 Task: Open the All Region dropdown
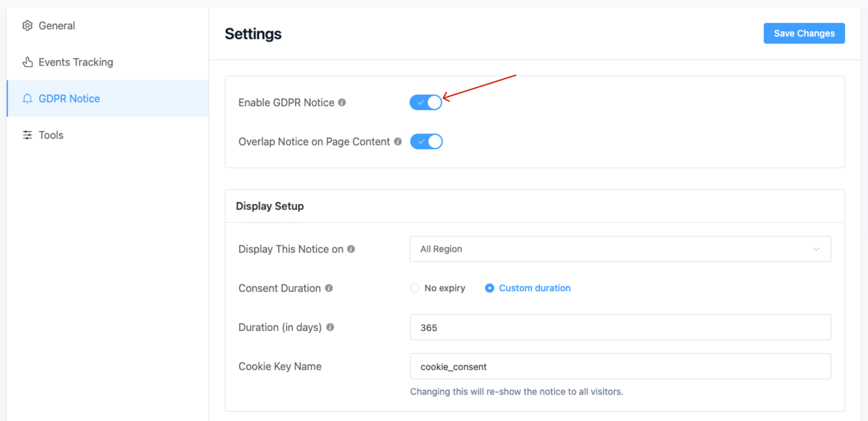pos(620,249)
